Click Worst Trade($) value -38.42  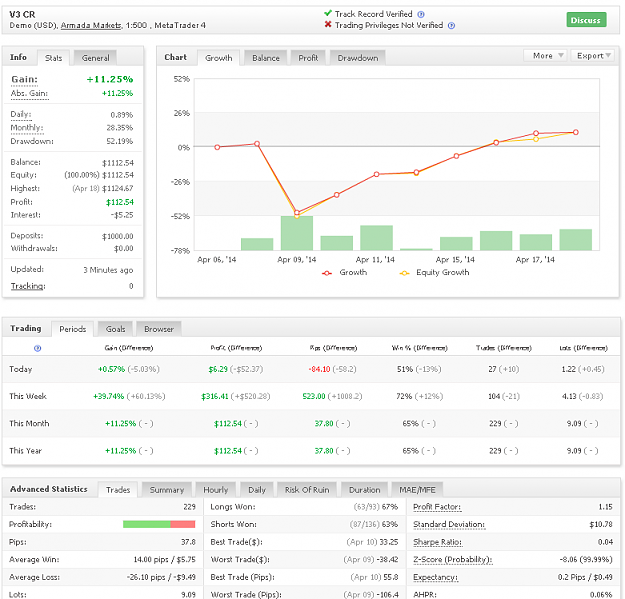pyautogui.click(x=388, y=560)
